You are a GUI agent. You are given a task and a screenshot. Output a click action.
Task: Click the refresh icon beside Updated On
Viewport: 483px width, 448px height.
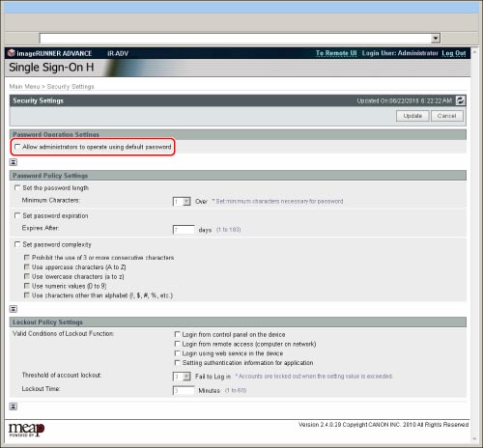(461, 100)
